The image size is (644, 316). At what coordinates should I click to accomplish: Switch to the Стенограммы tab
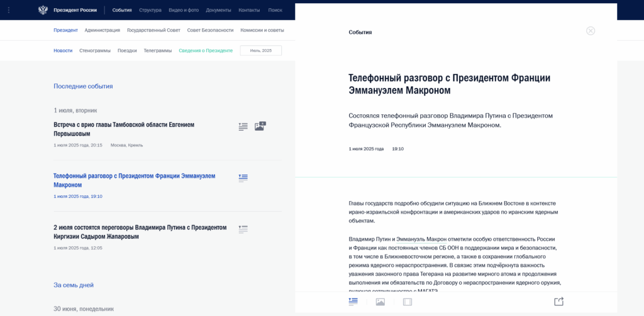coord(95,50)
